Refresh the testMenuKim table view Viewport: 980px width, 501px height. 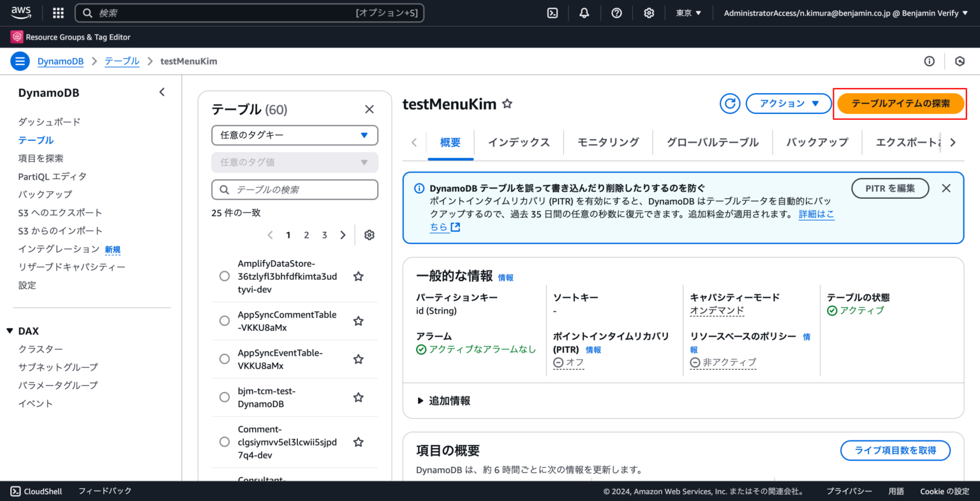pyautogui.click(x=730, y=103)
